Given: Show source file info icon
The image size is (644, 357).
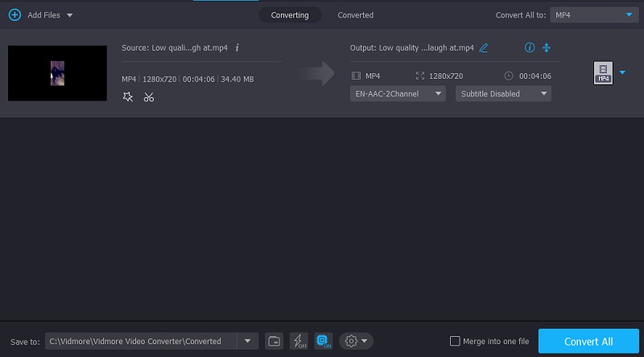Looking at the screenshot, I should [237, 47].
